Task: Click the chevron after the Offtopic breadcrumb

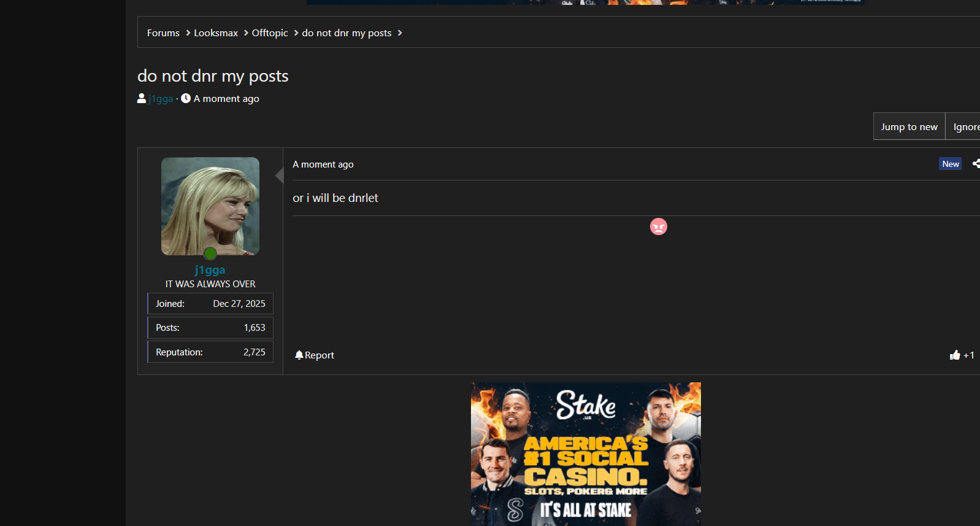Action: pos(296,33)
